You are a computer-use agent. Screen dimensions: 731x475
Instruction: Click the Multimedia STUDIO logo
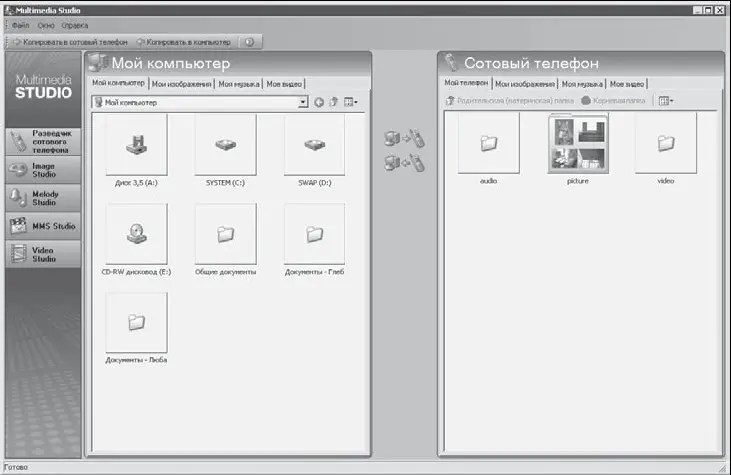(x=43, y=87)
